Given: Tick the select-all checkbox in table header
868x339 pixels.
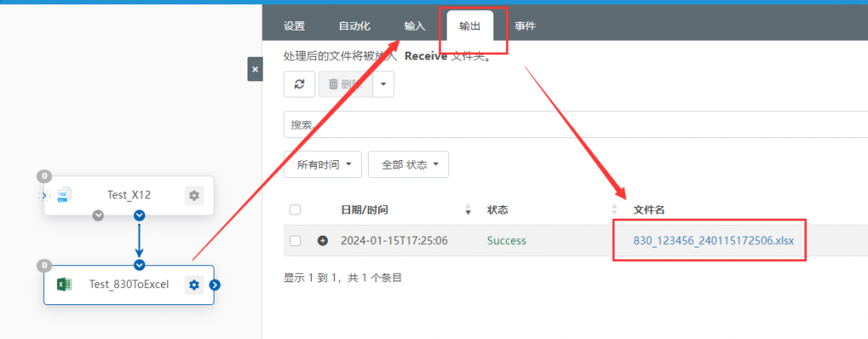Looking at the screenshot, I should (296, 210).
